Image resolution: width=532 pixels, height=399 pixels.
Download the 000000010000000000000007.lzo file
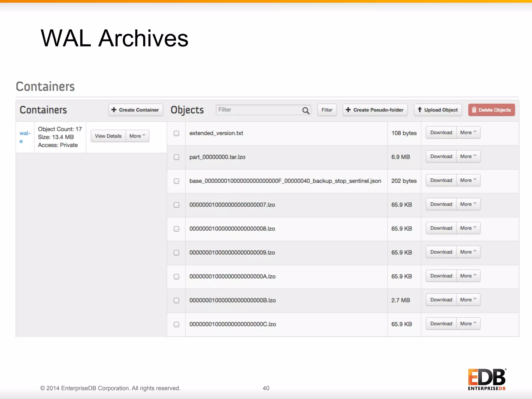coord(441,204)
